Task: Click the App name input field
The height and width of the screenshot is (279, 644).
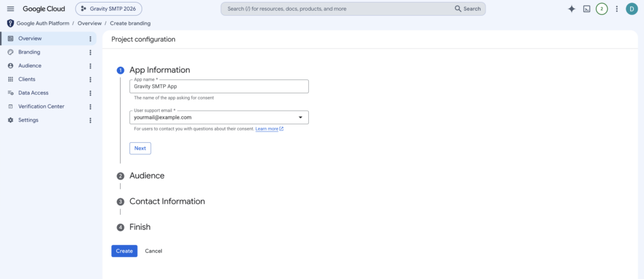Action: [219, 86]
